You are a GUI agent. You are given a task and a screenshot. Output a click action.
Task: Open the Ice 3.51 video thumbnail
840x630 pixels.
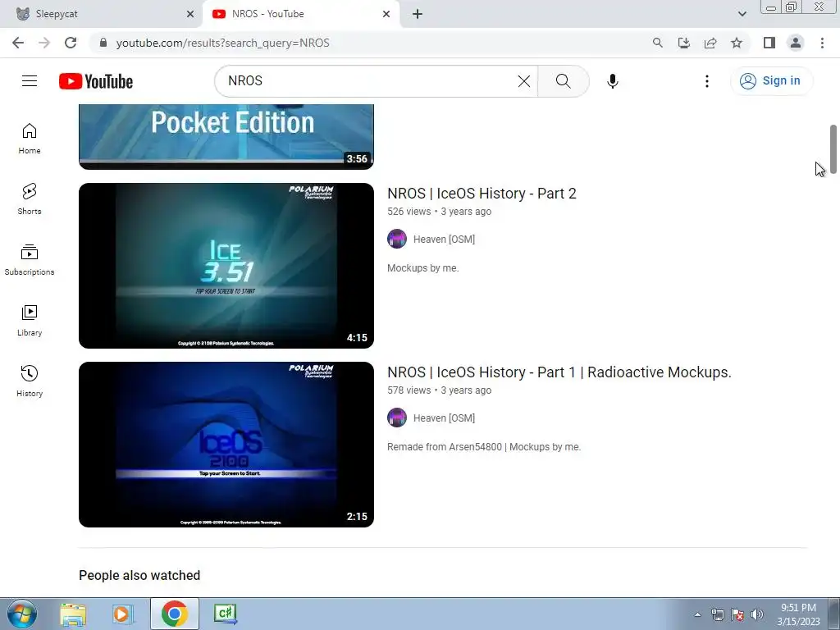tap(226, 266)
